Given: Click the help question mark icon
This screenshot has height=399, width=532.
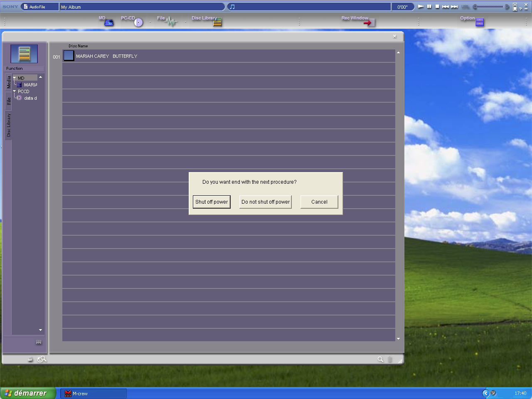Looking at the screenshot, I should click(520, 8).
